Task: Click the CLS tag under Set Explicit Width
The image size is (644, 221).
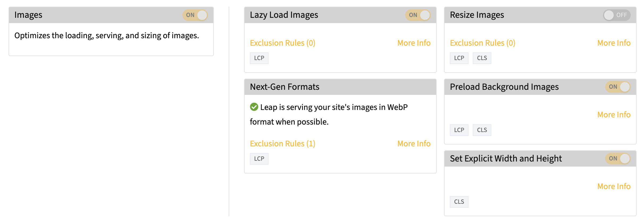Action: tap(459, 202)
